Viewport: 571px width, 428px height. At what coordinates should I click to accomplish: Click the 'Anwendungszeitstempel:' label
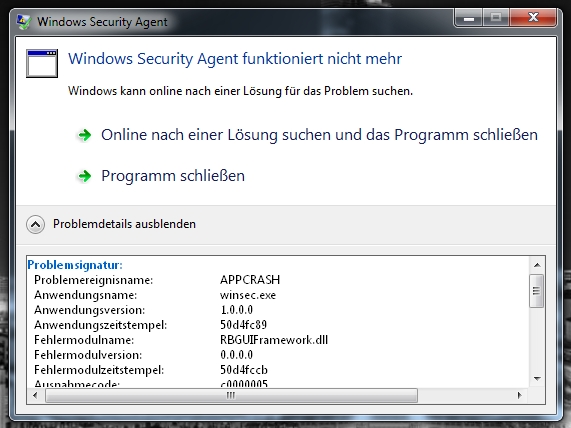[x=101, y=325]
